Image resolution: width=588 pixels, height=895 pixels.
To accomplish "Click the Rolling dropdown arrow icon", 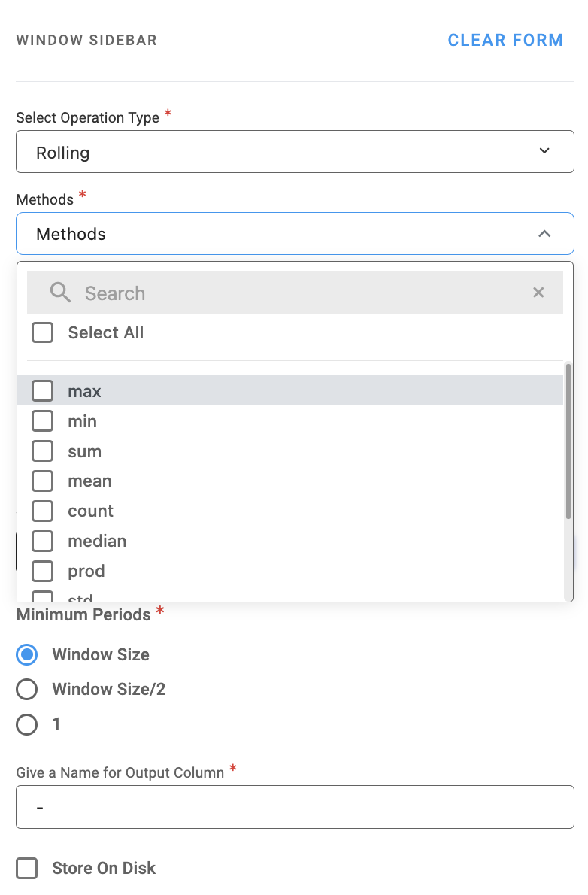I will (x=544, y=152).
